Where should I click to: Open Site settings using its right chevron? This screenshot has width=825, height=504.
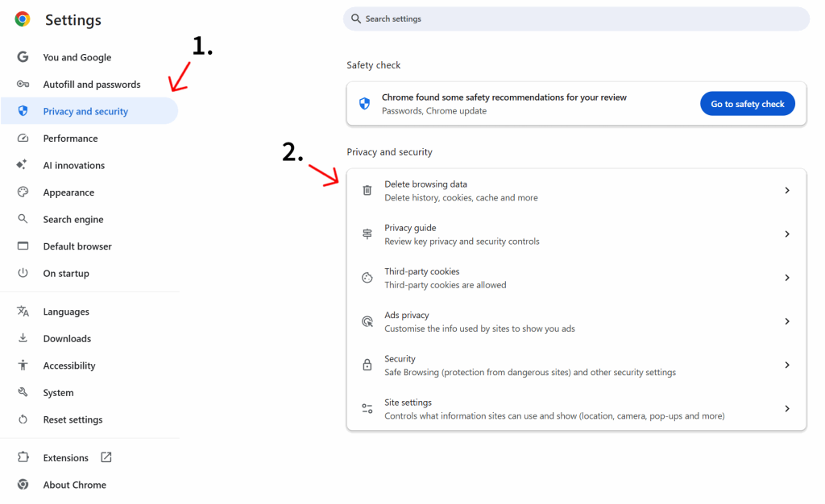coord(787,408)
